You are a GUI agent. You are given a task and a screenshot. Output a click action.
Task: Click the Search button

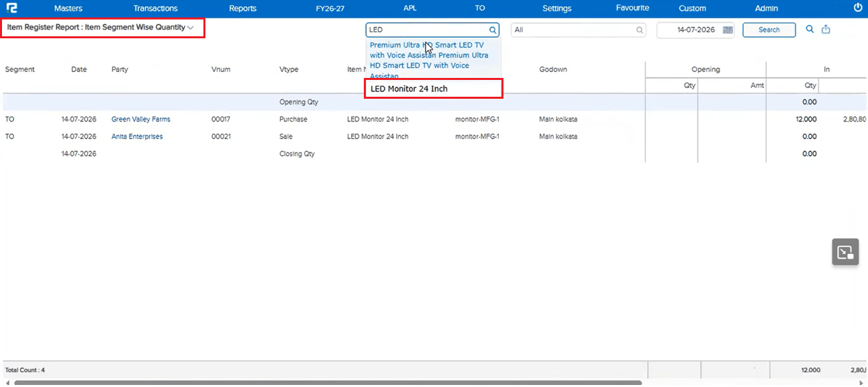coord(769,30)
